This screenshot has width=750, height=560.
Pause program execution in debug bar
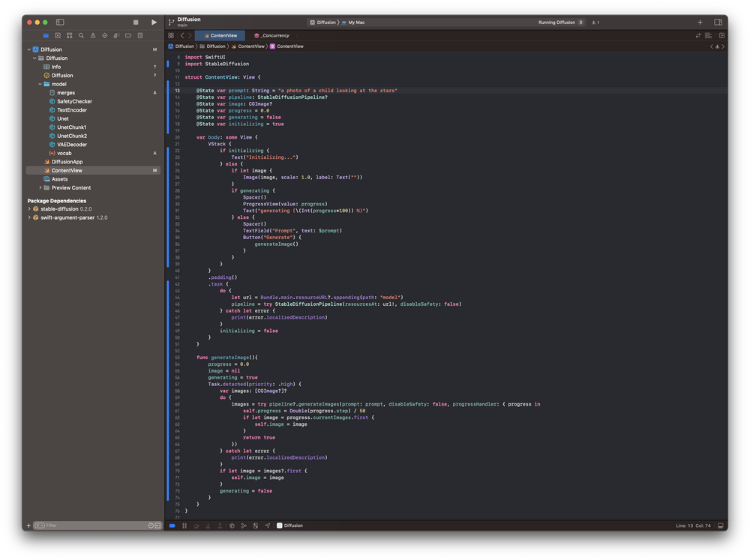[184, 526]
